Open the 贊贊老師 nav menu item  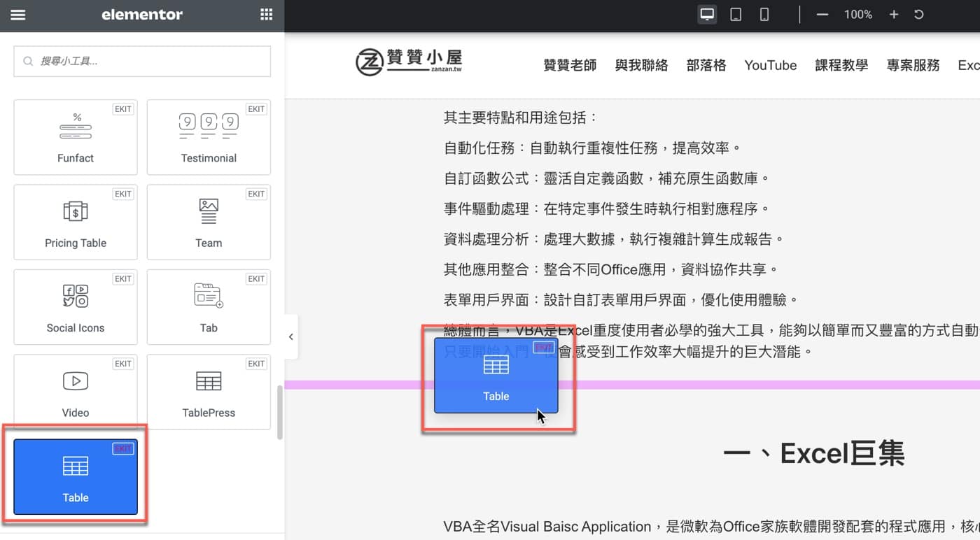point(570,65)
